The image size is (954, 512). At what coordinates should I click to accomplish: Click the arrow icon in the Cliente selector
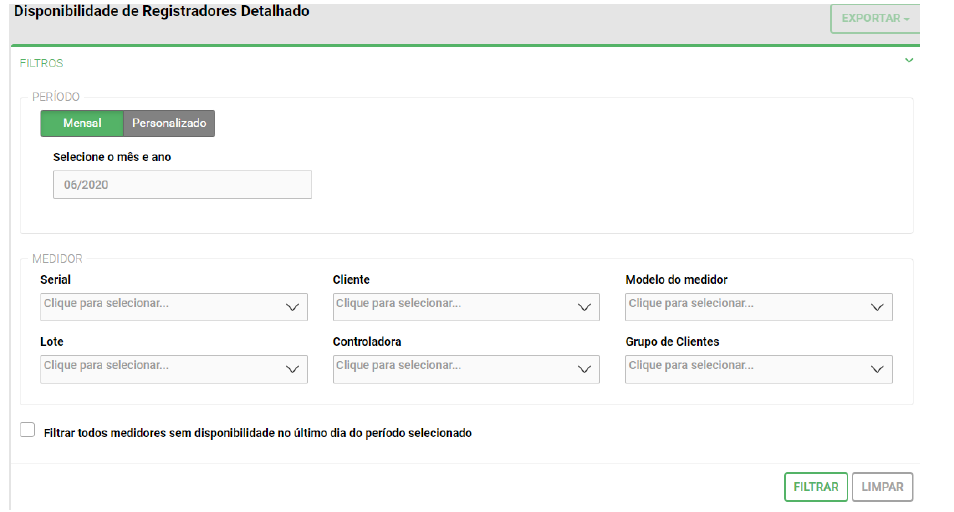coord(585,307)
